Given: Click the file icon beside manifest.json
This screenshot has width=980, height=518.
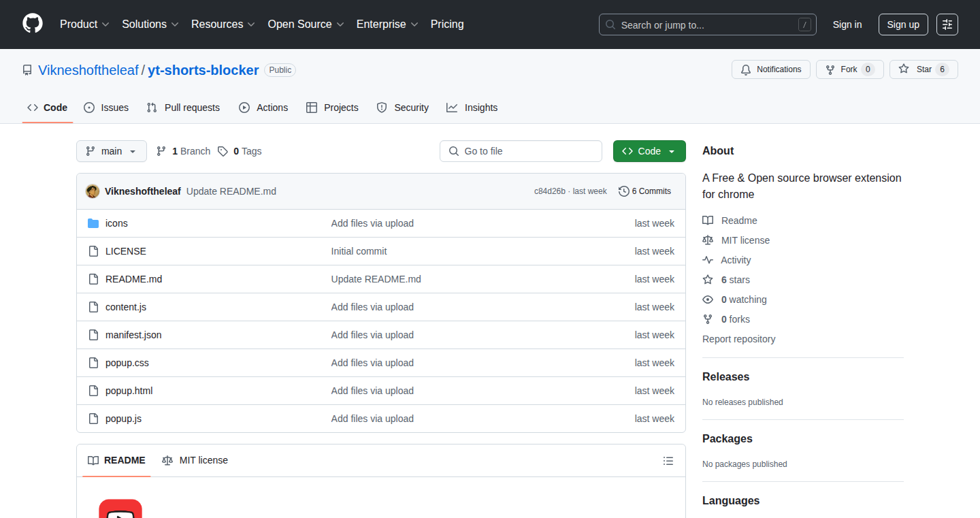Looking at the screenshot, I should 93,335.
